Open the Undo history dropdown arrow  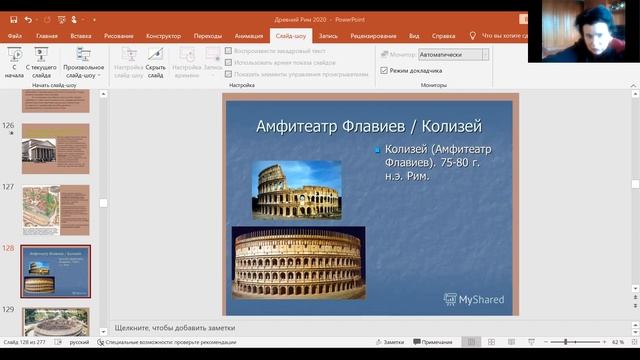(x=37, y=20)
